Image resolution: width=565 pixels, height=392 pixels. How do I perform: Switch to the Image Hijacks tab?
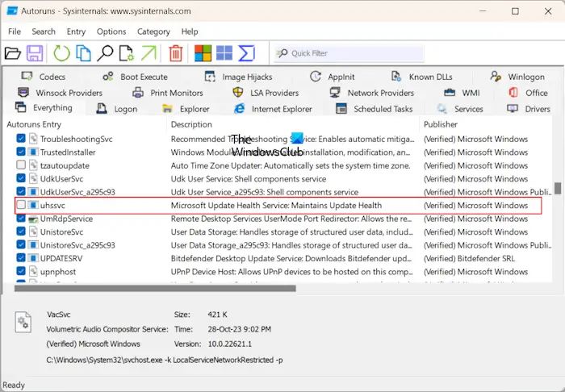239,77
